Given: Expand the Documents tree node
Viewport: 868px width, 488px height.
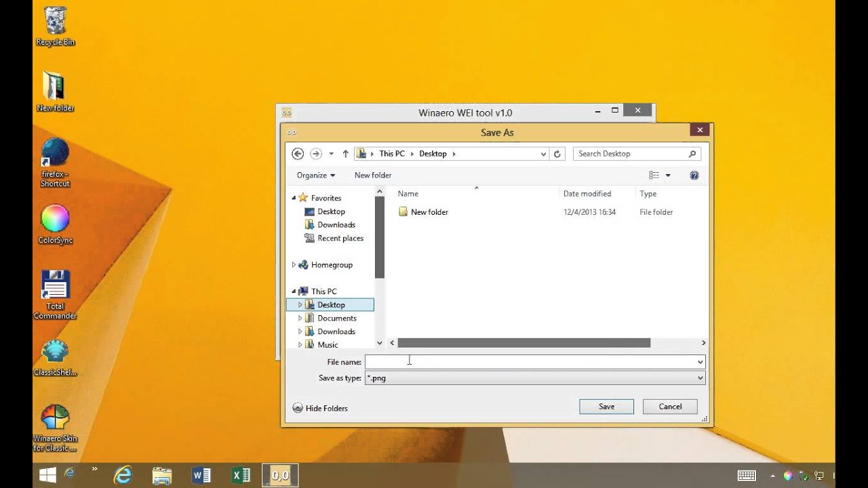Looking at the screenshot, I should tap(300, 318).
